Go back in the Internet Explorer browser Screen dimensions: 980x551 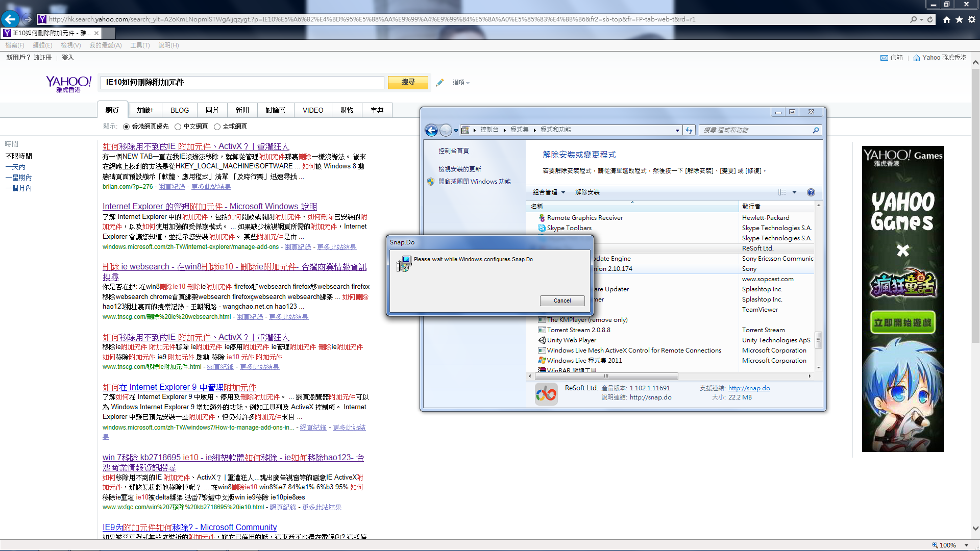click(10, 19)
